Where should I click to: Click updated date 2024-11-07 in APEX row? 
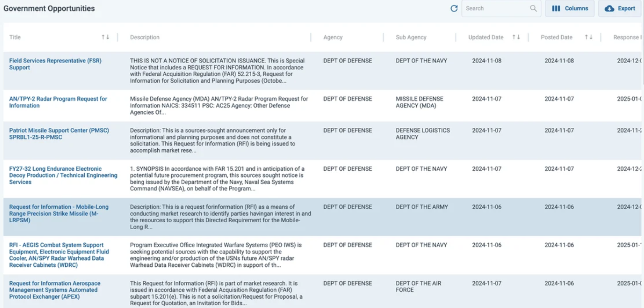pos(487,283)
